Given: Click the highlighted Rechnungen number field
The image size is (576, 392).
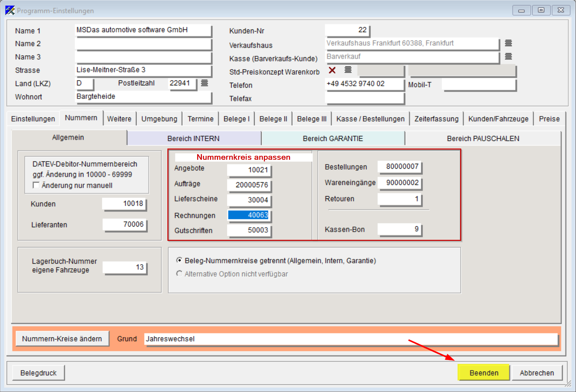Looking at the screenshot, I should (249, 215).
